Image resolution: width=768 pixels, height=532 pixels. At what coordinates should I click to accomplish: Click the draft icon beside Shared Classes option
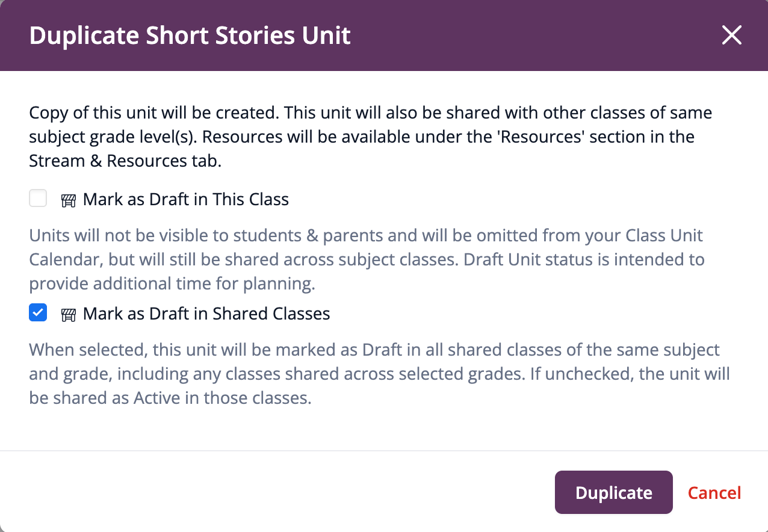tap(69, 315)
